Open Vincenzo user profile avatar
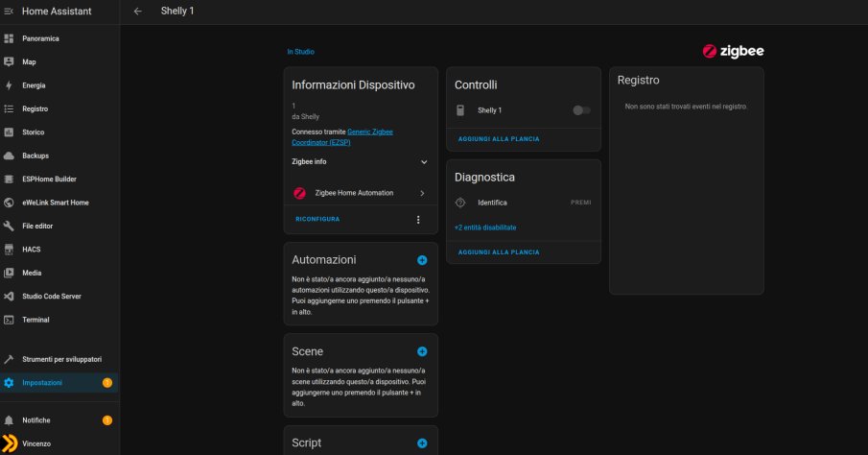The image size is (868, 455). pyautogui.click(x=10, y=443)
